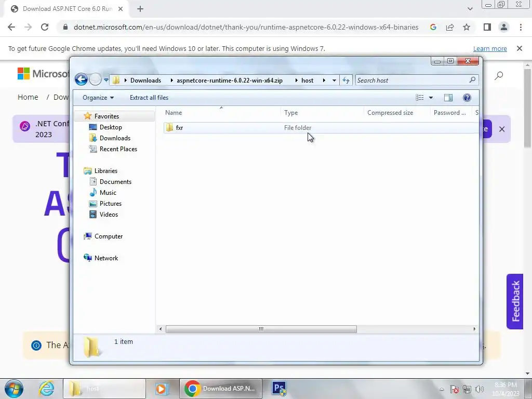Share this page from Chrome toolbar
This screenshot has height=399, width=532.
(450, 27)
